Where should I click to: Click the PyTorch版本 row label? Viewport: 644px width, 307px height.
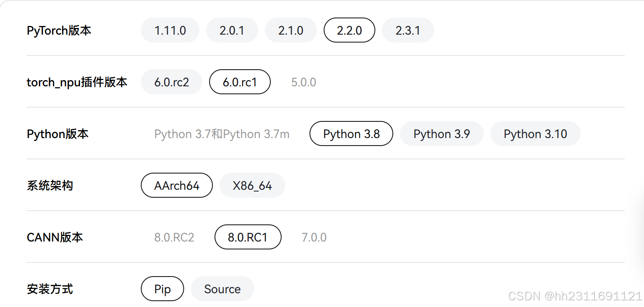click(x=59, y=30)
